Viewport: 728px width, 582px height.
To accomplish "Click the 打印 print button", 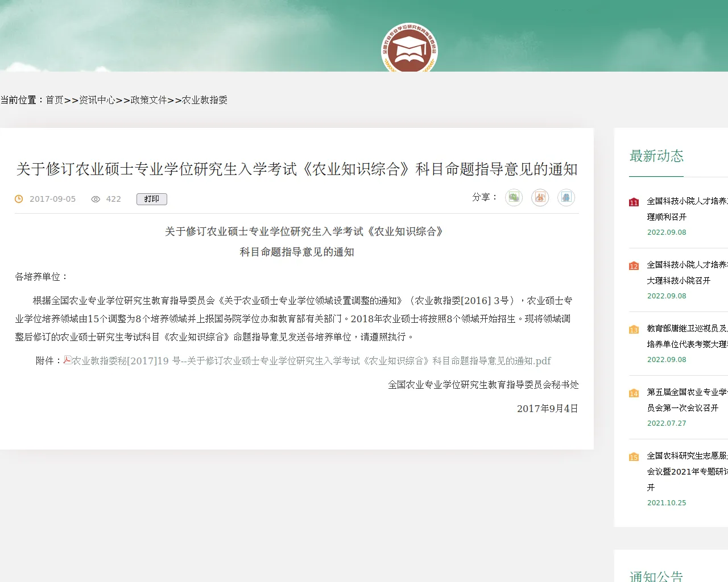I will pos(152,199).
